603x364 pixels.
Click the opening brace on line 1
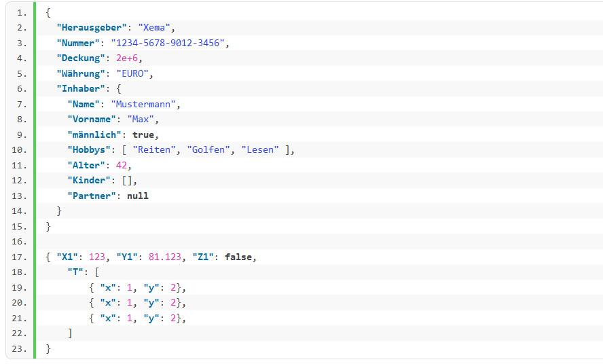pyautogui.click(x=48, y=13)
